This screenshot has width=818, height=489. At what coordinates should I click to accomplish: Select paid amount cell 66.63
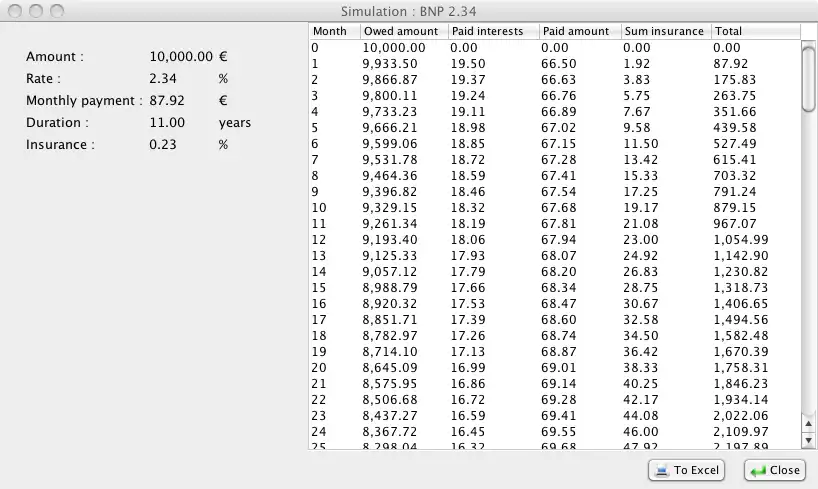click(558, 80)
